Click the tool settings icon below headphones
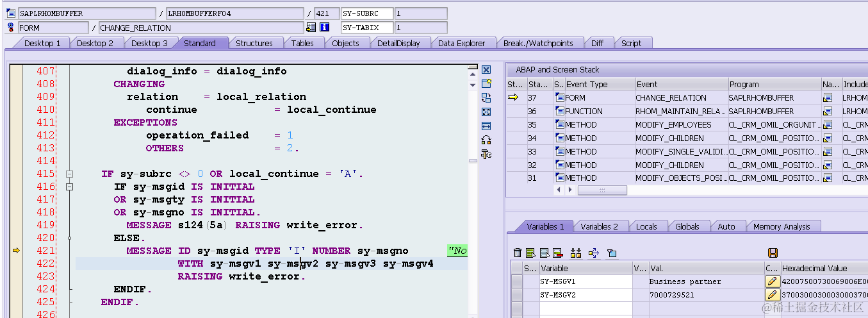Image resolution: width=868 pixels, height=318 pixels. pos(486,154)
